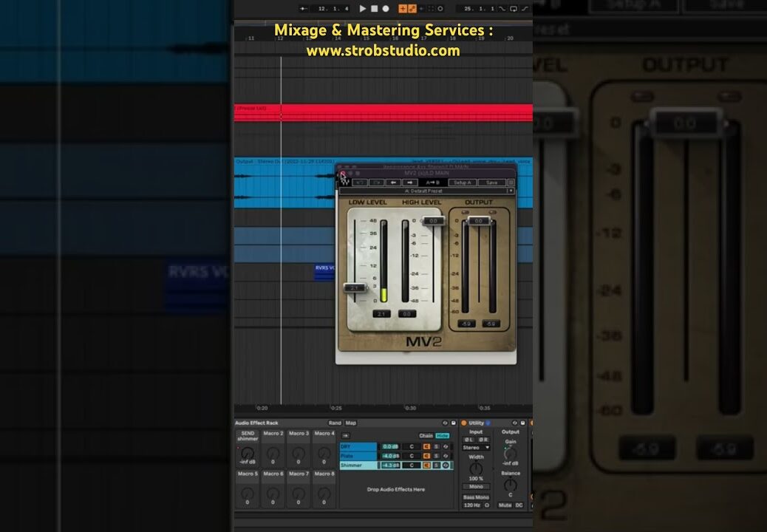This screenshot has width=767, height=532.
Task: Open the Utility Stereo channel mode dropdown
Action: (x=476, y=448)
